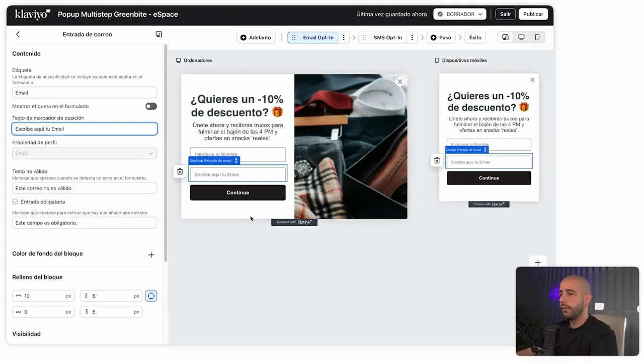Click the Salir button

(505, 14)
